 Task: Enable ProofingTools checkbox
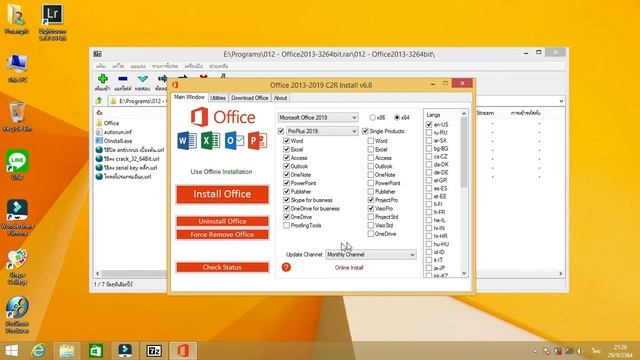coord(287,225)
